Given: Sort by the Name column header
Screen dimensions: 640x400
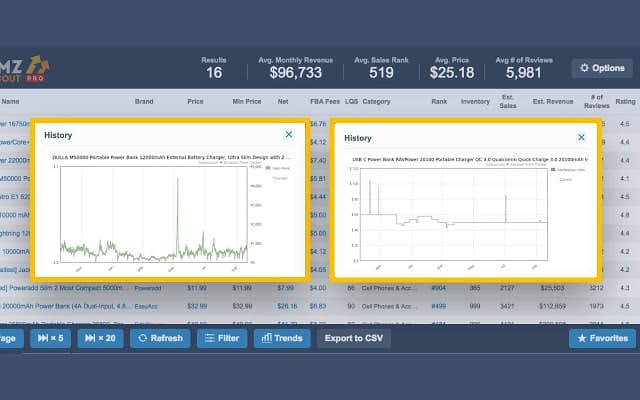Looking at the screenshot, I should 10,101.
